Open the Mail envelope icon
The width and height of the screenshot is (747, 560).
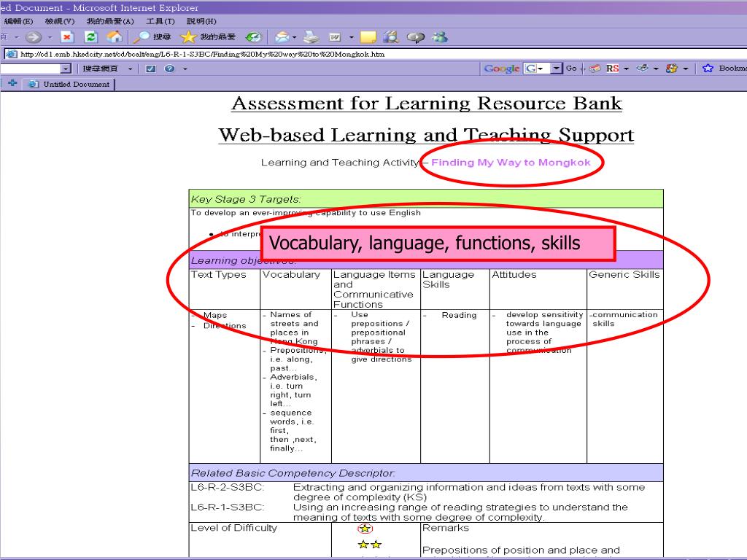[x=282, y=37]
